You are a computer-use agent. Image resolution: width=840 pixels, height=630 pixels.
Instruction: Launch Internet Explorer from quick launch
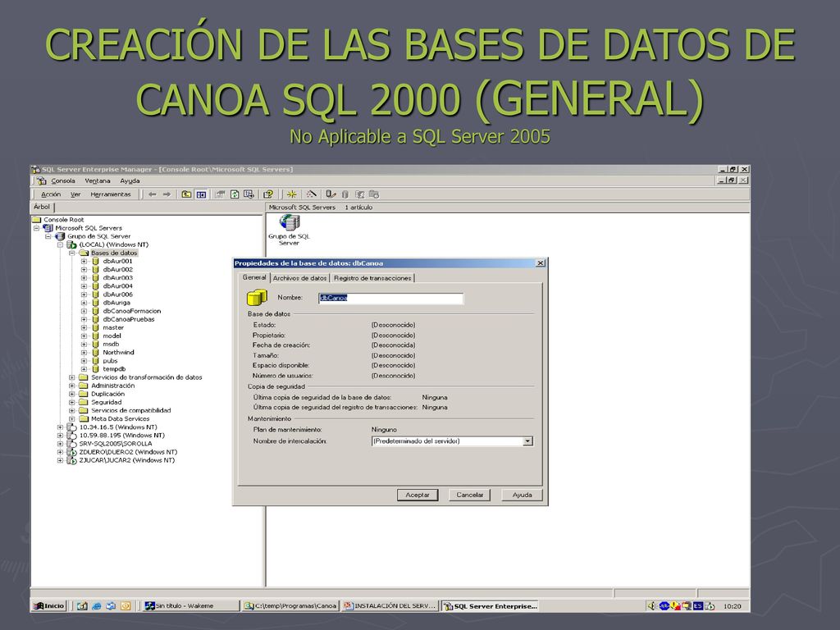click(x=97, y=606)
